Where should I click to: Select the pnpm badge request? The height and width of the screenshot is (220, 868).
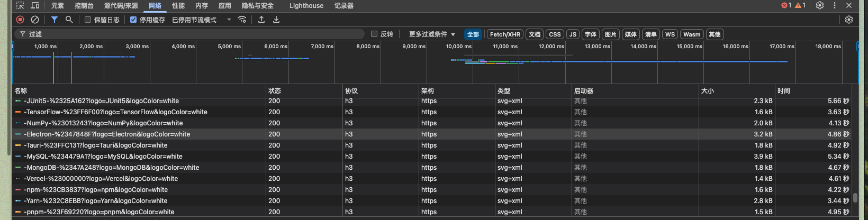(x=432, y=212)
